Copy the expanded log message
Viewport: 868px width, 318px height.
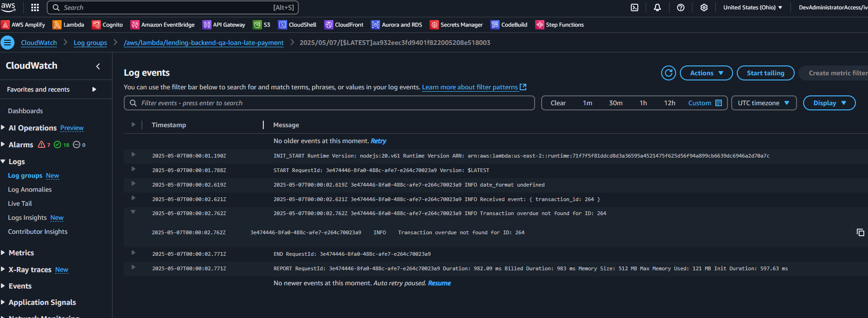click(x=860, y=232)
